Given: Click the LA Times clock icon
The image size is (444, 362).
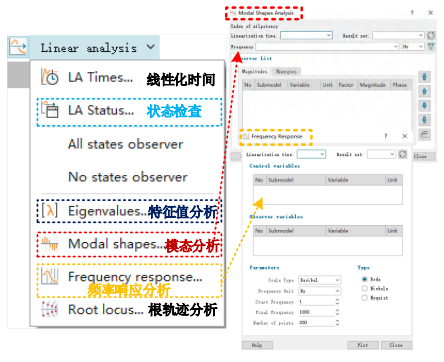Looking at the screenshot, I should (x=50, y=77).
